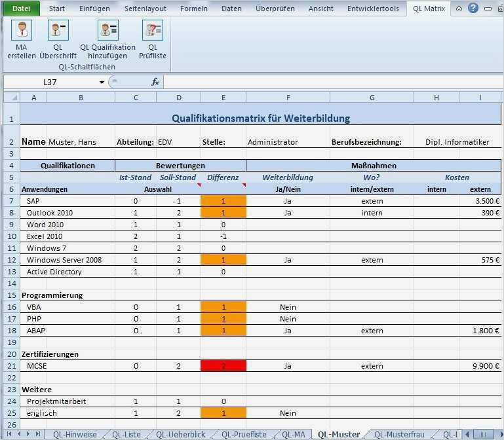The image size is (504, 440).
Task: Open the Daten ribbon tab
Action: point(231,9)
